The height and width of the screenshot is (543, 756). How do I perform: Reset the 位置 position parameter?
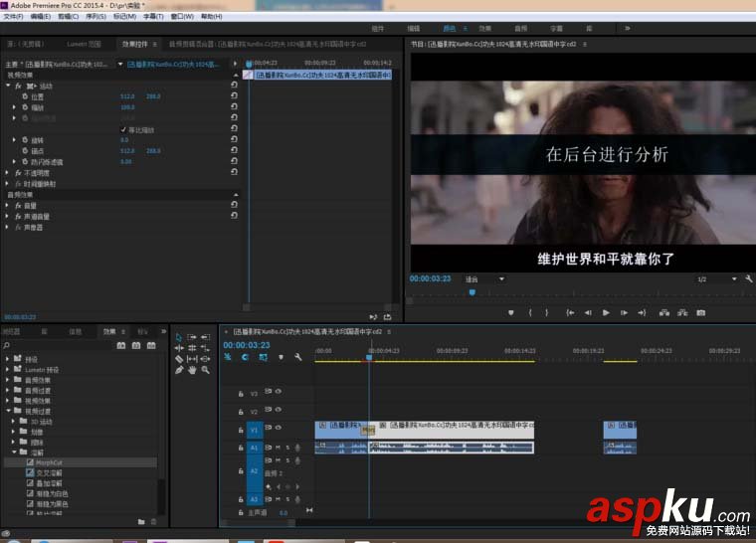[x=233, y=96]
